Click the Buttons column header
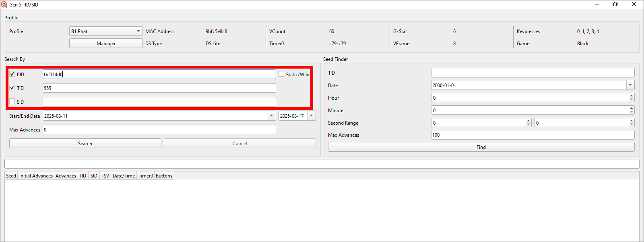This screenshot has width=644, height=242. [x=164, y=175]
